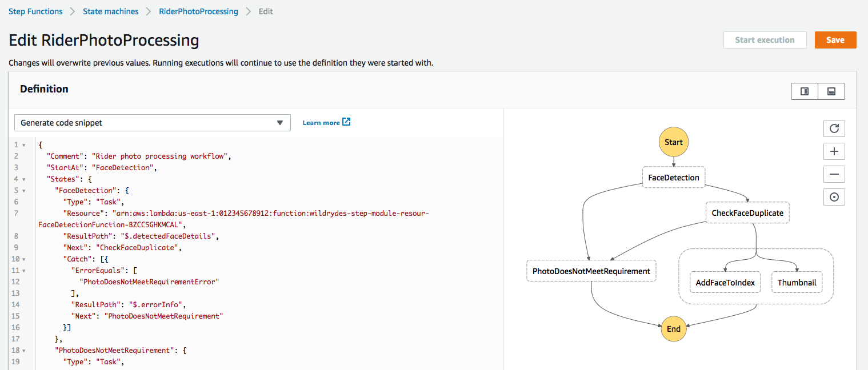Zoom out of the graph

coord(834,174)
